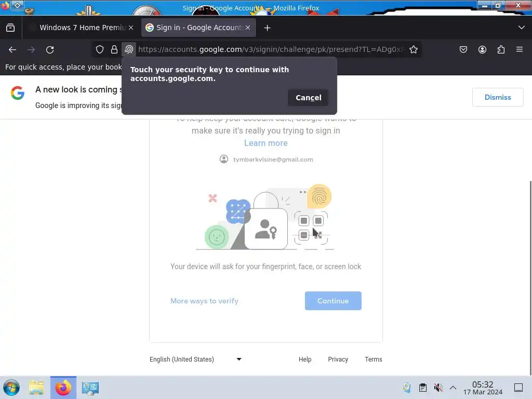Open the Help footer link
Viewport: 532px width, 399px height.
(304, 360)
